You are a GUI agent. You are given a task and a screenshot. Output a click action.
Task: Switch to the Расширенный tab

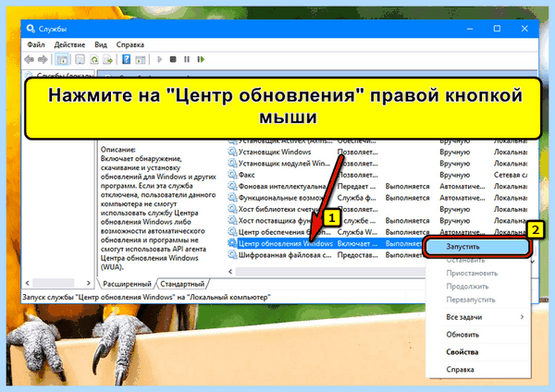coord(127,284)
